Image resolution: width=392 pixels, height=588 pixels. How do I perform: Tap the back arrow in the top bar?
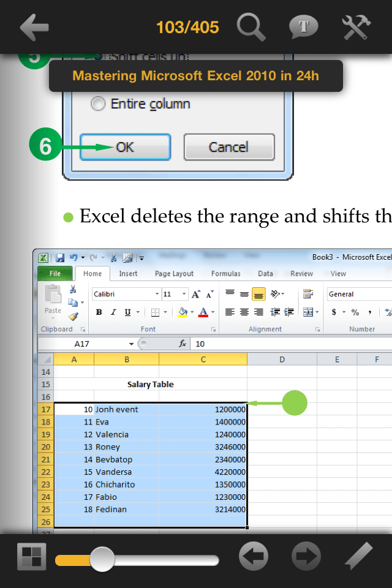click(34, 27)
